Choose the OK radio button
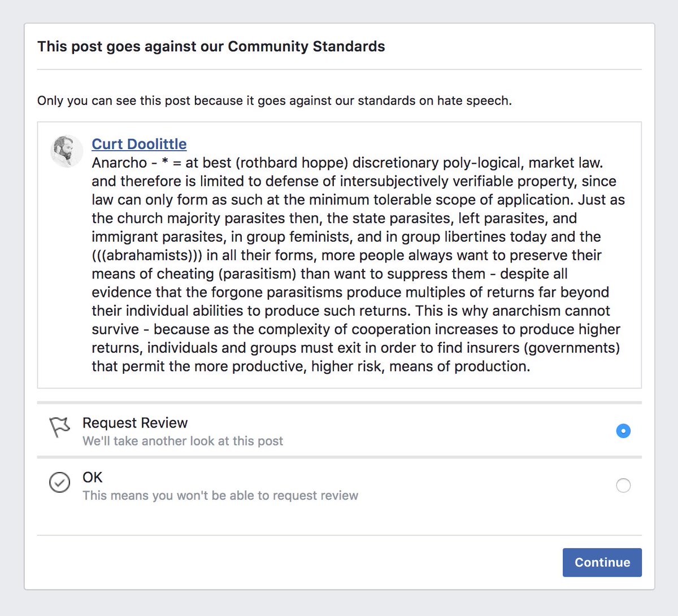 pyautogui.click(x=623, y=486)
